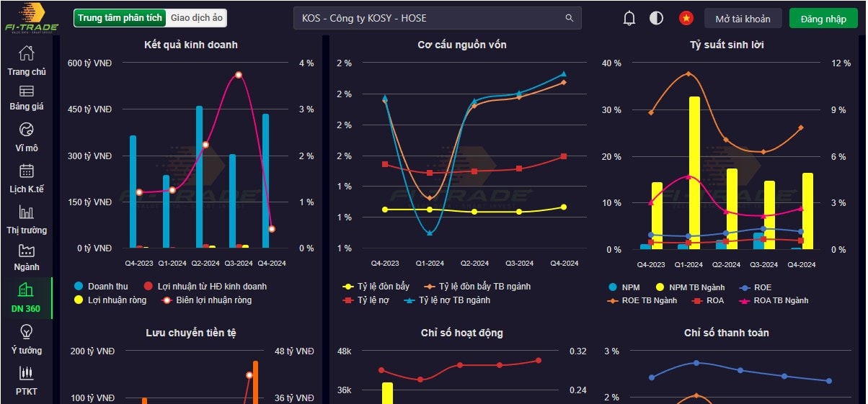The width and height of the screenshot is (868, 404).
Task: Click the KOS stock search field
Action: tap(429, 19)
